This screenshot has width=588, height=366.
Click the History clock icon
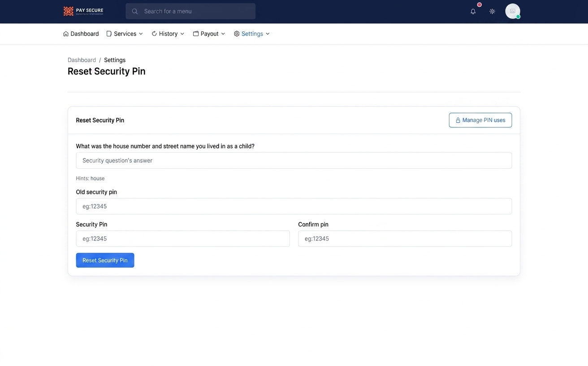coord(154,34)
